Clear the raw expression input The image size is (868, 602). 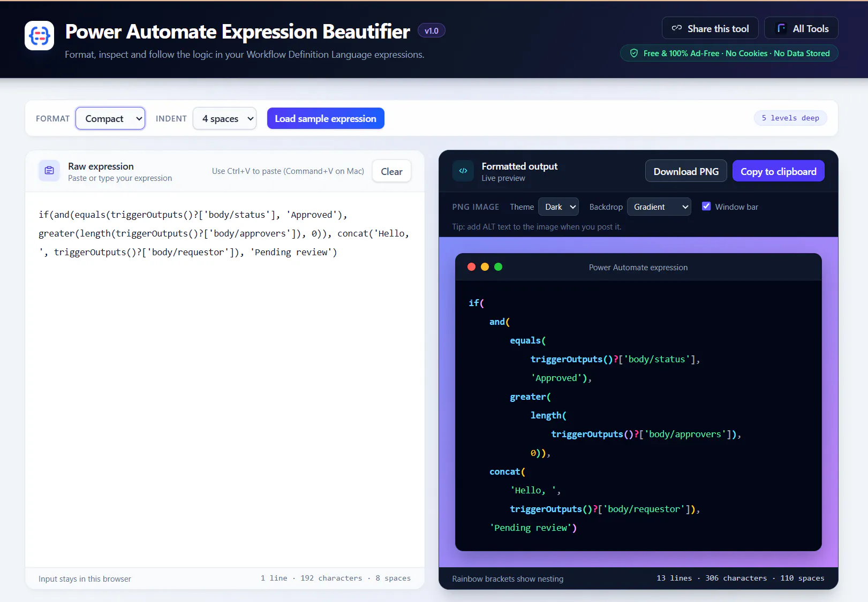391,171
